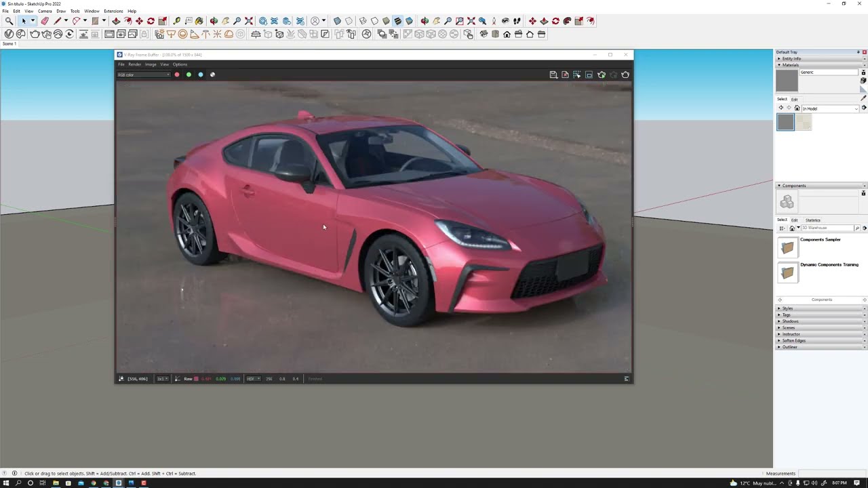Expand the Outliner panel
Image resolution: width=868 pixels, height=488 pixels.
[821, 347]
